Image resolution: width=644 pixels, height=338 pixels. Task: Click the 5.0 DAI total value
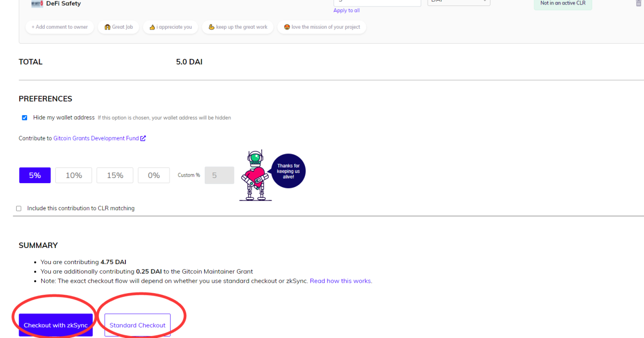click(189, 62)
